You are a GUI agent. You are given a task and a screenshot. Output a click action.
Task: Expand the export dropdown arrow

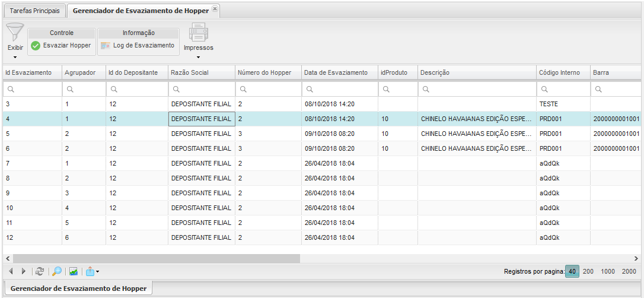pos(97,272)
